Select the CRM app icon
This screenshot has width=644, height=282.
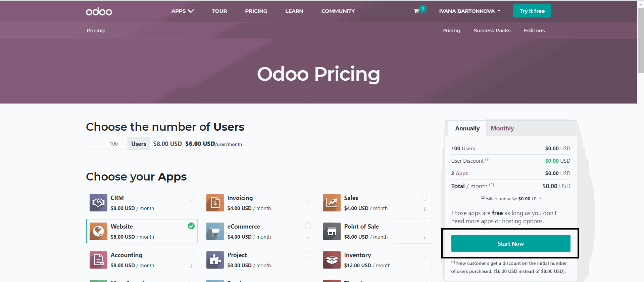pos(98,203)
